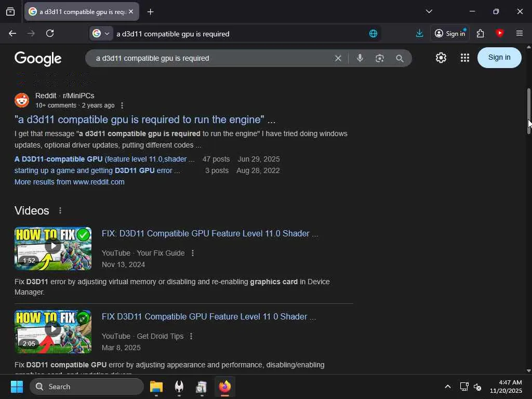Image resolution: width=532 pixels, height=399 pixels.
Task: Go to the Google homepage logo
Action: [38, 58]
